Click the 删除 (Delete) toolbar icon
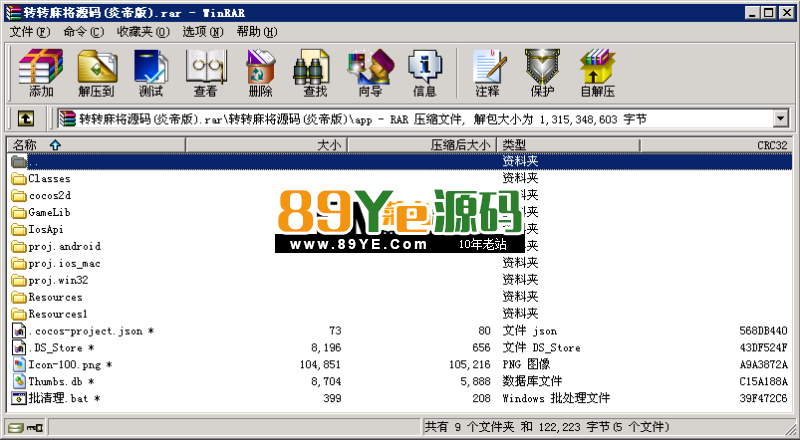Viewport: 800px width, 440px height. pos(260,72)
